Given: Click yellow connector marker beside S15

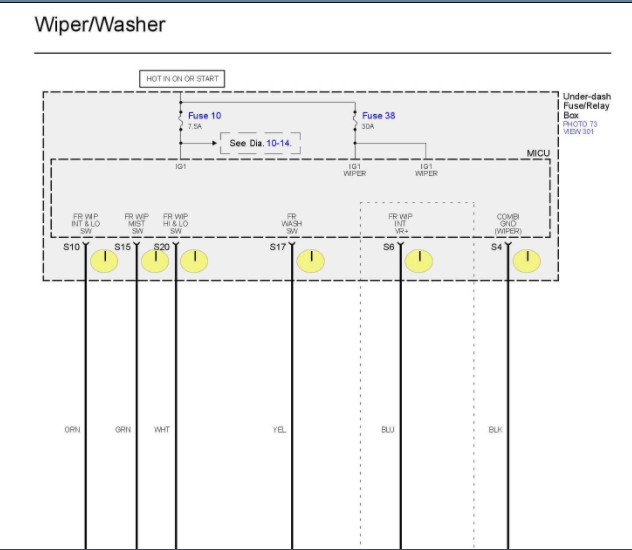Looking at the screenshot, I should [x=155, y=261].
